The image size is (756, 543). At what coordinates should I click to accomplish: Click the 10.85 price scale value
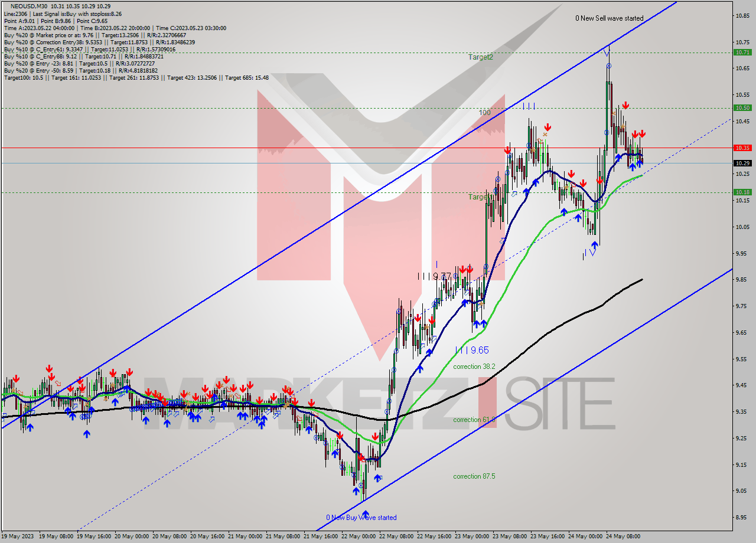pyautogui.click(x=743, y=15)
